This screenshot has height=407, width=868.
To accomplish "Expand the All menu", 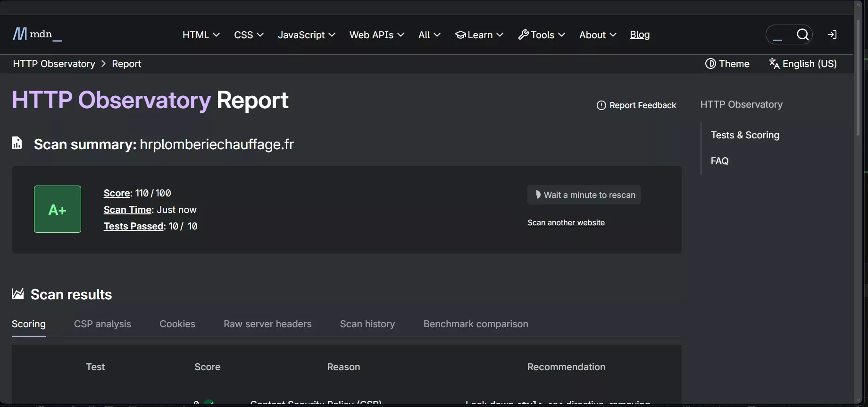I will pos(429,35).
